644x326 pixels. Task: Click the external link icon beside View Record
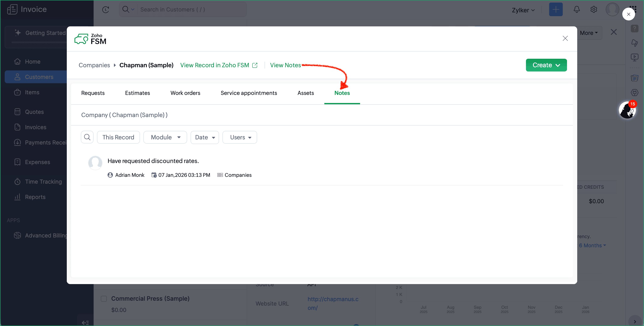pos(255,65)
